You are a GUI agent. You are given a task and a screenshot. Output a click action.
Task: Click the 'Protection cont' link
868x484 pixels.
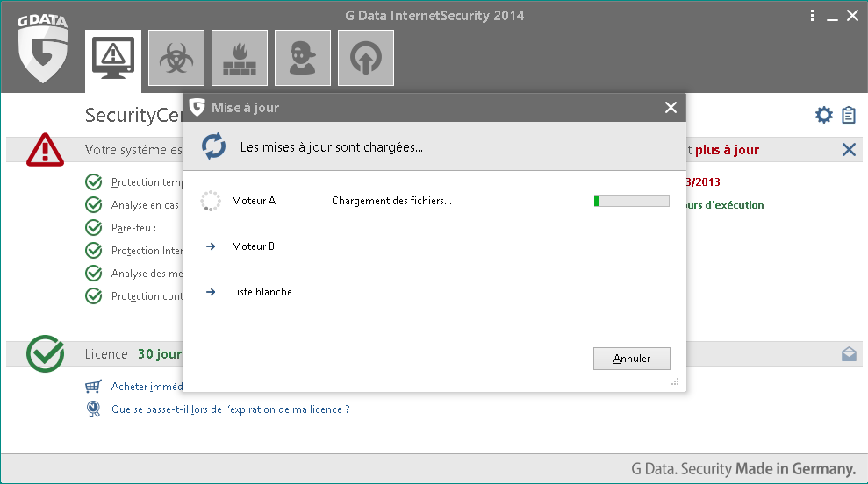(x=147, y=296)
